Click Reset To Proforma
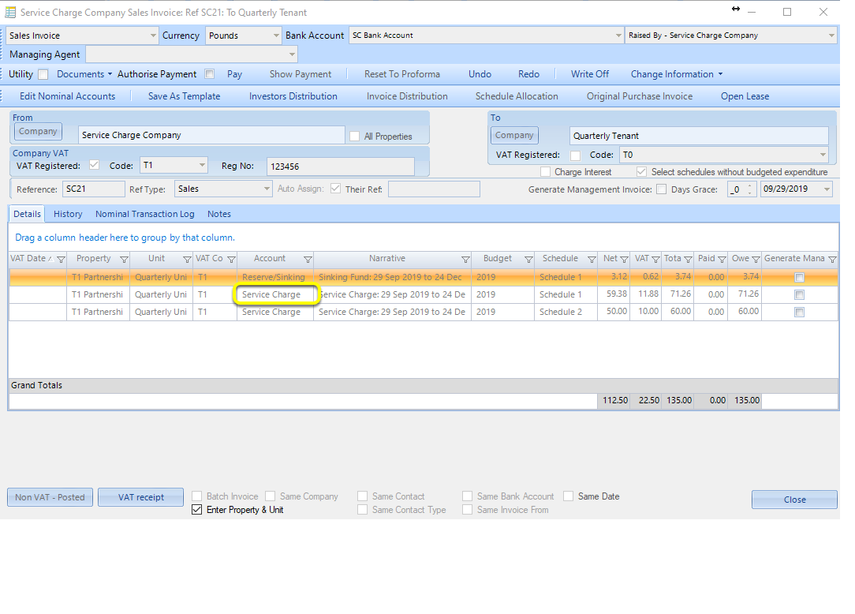Image resolution: width=855 pixels, height=614 pixels. coord(402,74)
